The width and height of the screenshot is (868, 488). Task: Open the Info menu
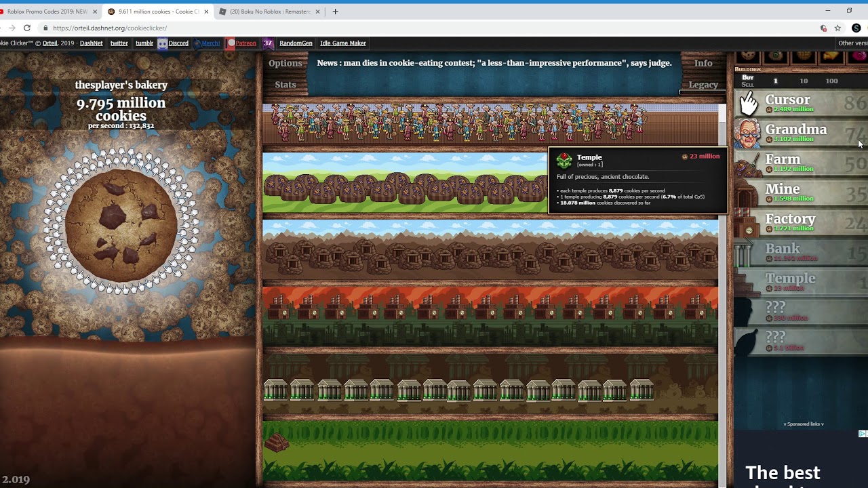click(x=703, y=63)
